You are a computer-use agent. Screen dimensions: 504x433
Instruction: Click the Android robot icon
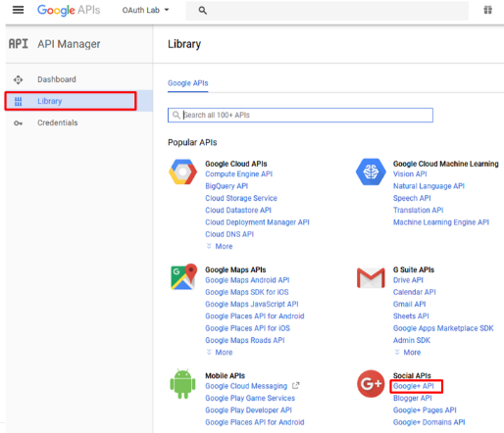[182, 384]
